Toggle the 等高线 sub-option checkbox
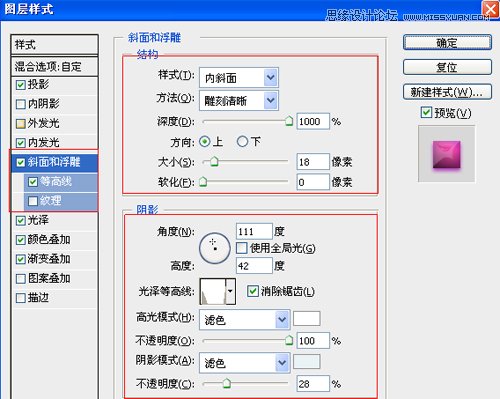 (x=33, y=182)
